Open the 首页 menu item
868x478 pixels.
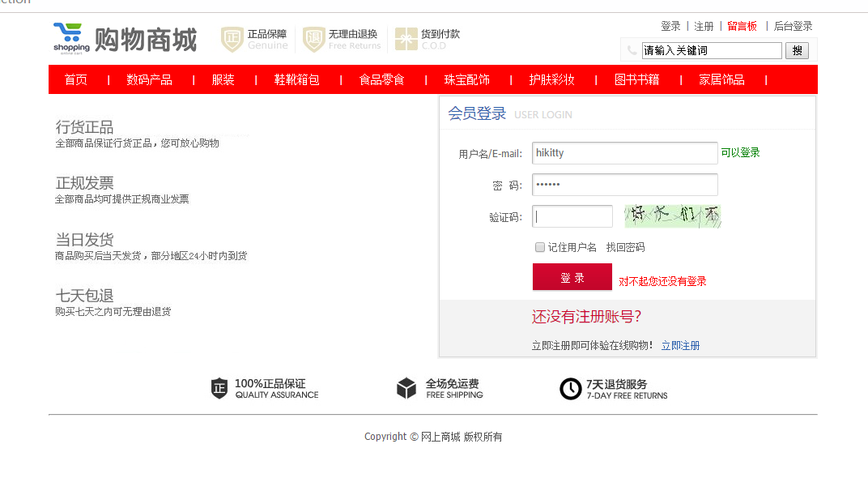click(x=76, y=79)
